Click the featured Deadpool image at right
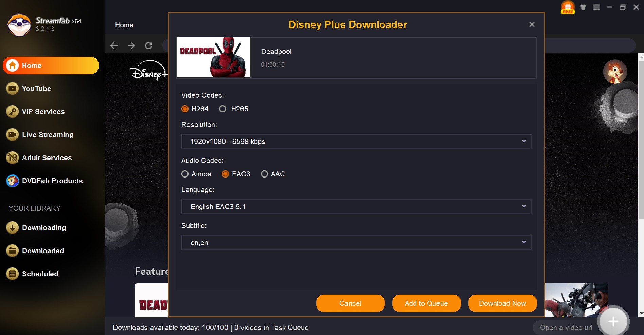The image size is (644, 335). pyautogui.click(x=576, y=300)
